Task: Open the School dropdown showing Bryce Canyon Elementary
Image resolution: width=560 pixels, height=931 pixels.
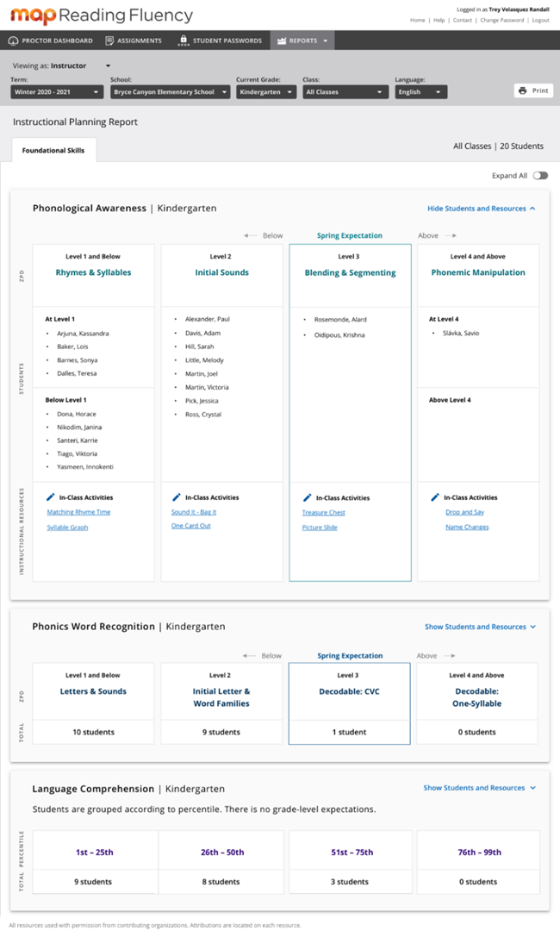Action: pos(169,91)
